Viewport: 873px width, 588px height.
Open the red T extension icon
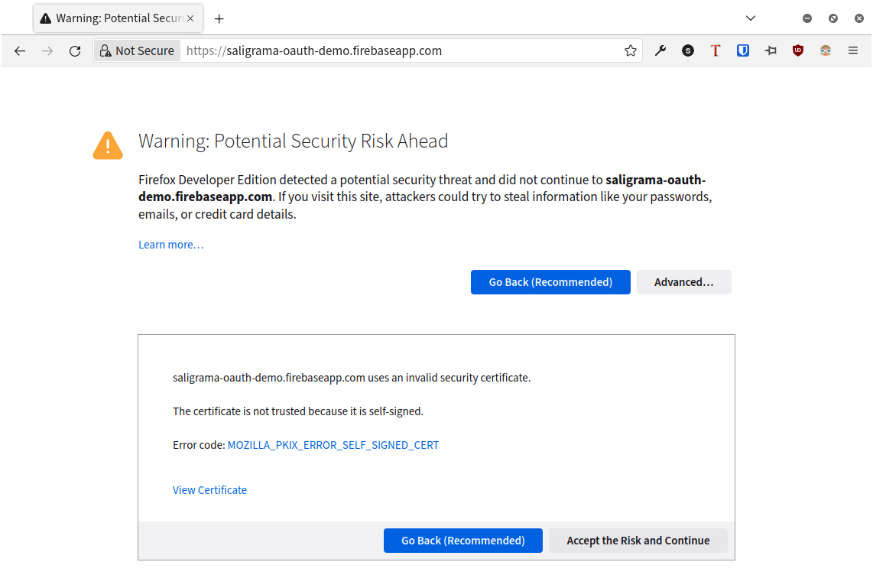click(x=716, y=50)
